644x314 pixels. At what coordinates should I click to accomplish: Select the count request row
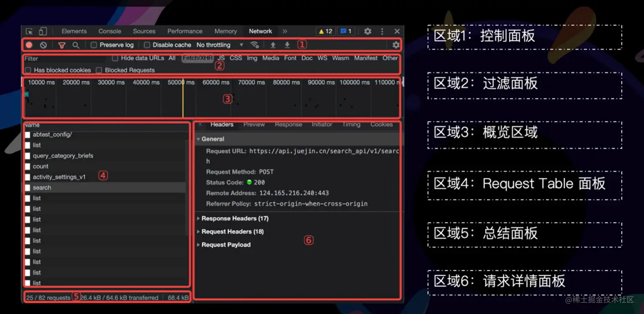105,167
